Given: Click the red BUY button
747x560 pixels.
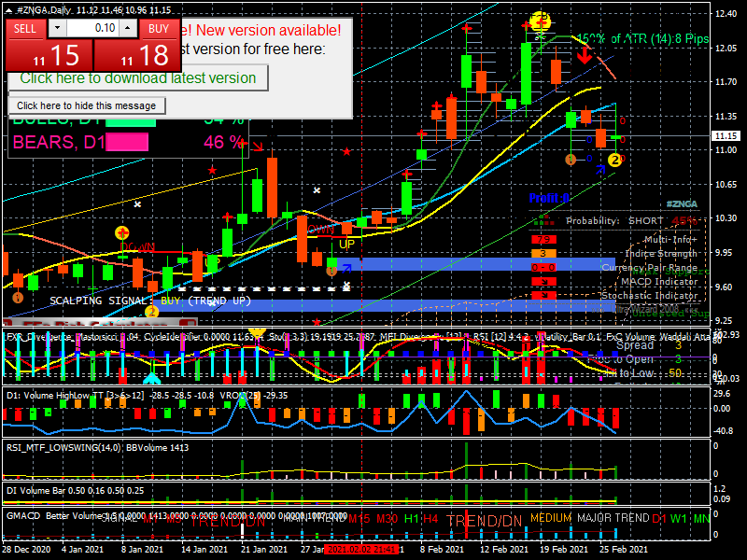Looking at the screenshot, I should [159, 29].
